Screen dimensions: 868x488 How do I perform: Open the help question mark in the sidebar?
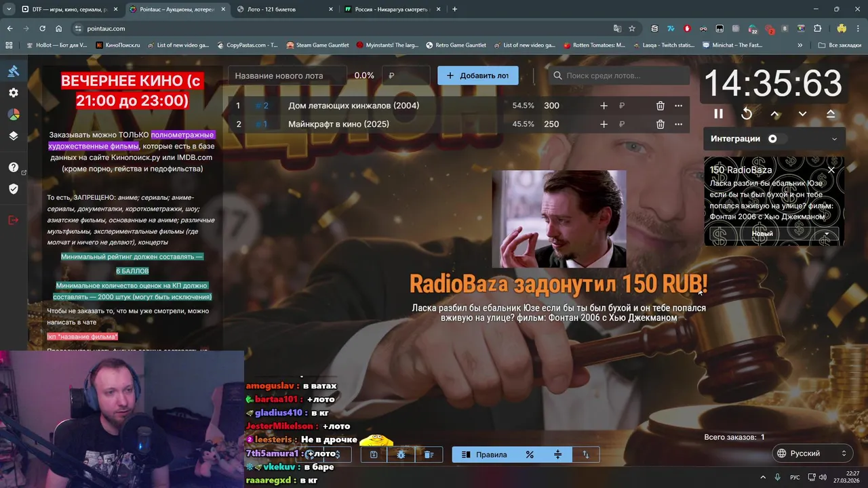point(14,167)
